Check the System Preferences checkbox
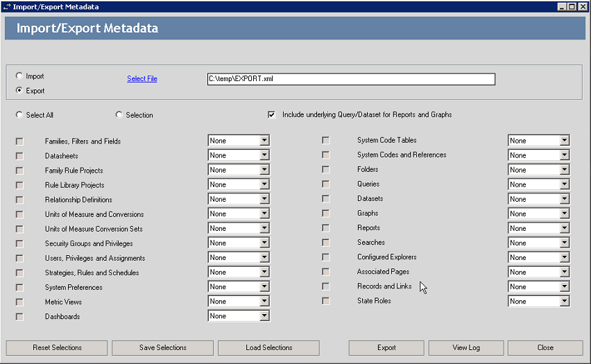The image size is (591, 364). 19,288
